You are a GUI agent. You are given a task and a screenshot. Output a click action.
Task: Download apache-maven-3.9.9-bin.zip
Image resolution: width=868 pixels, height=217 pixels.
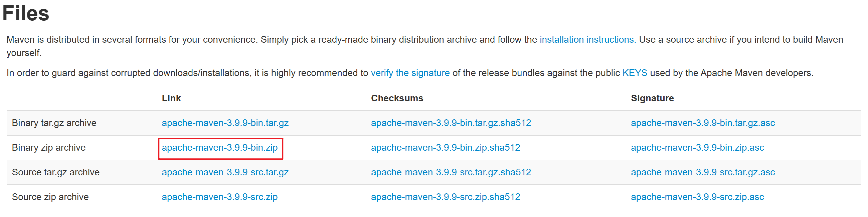click(x=220, y=147)
